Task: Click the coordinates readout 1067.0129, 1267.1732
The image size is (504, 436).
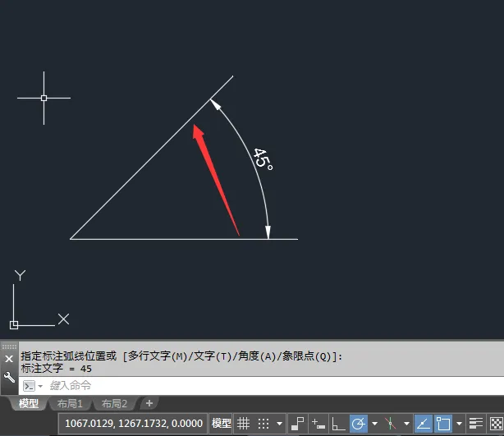Action: point(134,424)
